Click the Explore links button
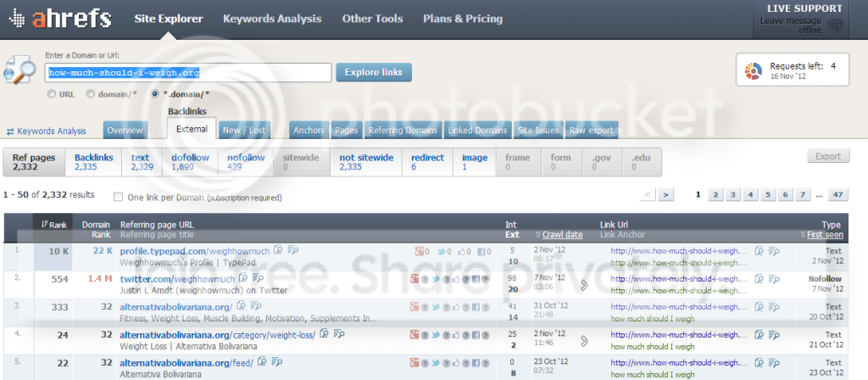The width and height of the screenshot is (868, 380). 374,73
